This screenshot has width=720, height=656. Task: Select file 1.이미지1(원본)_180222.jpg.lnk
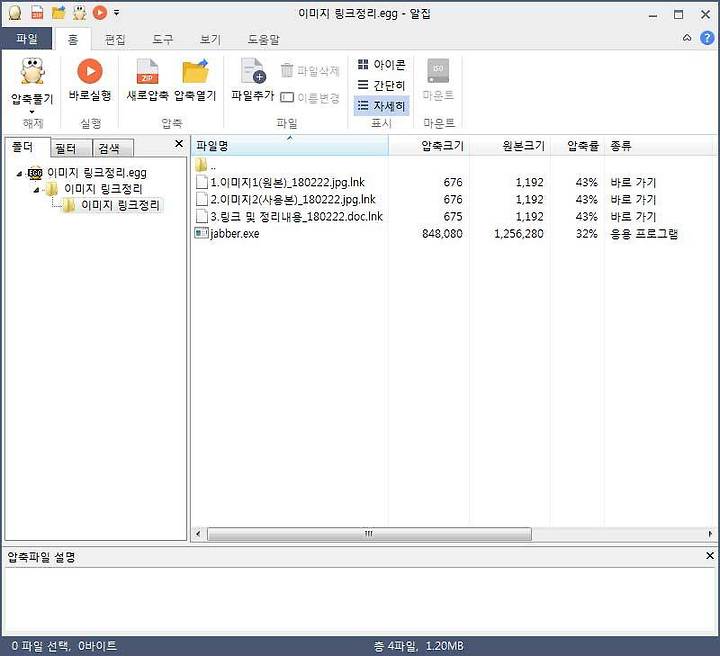287,182
